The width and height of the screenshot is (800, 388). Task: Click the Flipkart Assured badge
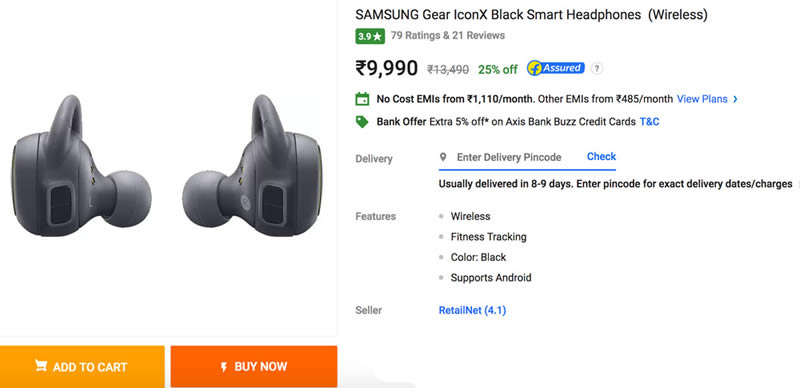click(556, 68)
